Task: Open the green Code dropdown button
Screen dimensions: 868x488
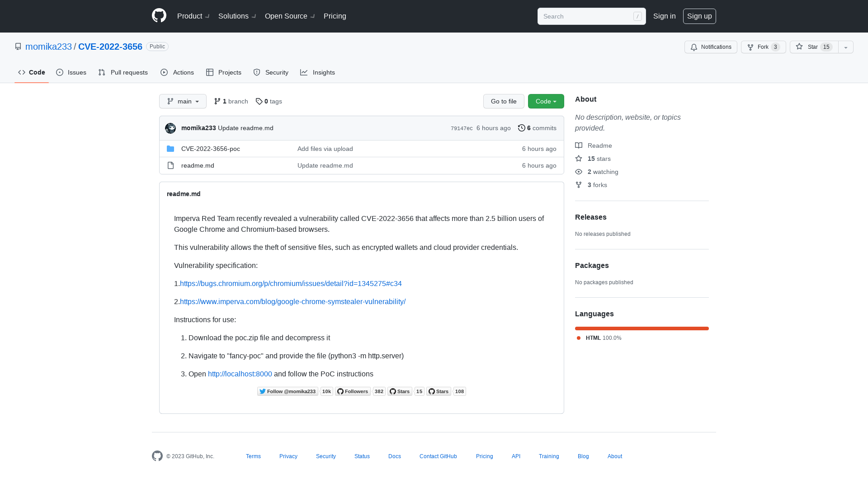Action: coord(546,101)
